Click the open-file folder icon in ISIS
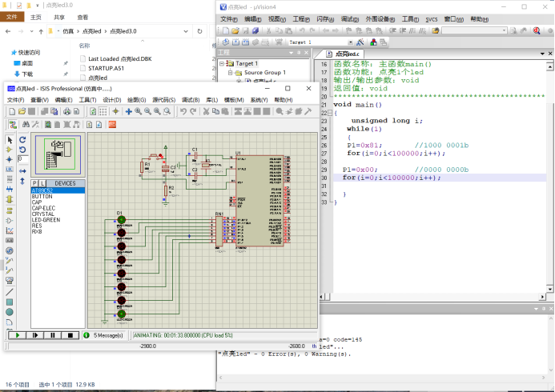The width and height of the screenshot is (555, 392). click(x=22, y=111)
